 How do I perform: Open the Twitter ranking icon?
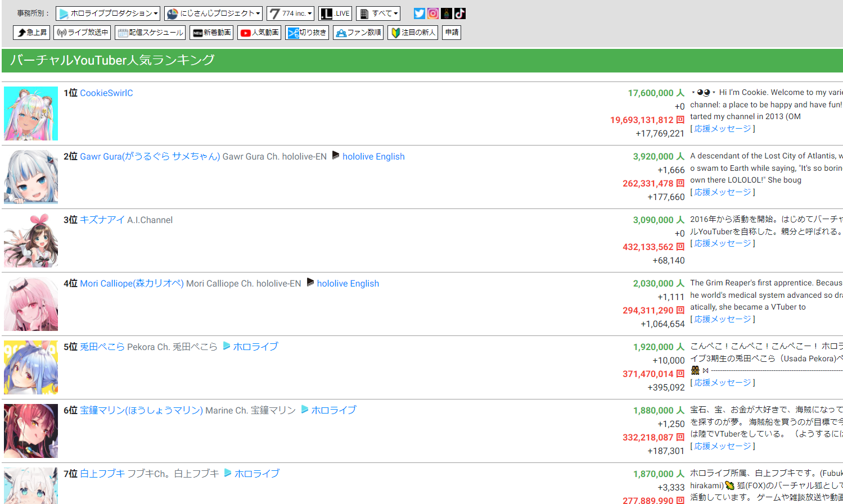point(419,13)
